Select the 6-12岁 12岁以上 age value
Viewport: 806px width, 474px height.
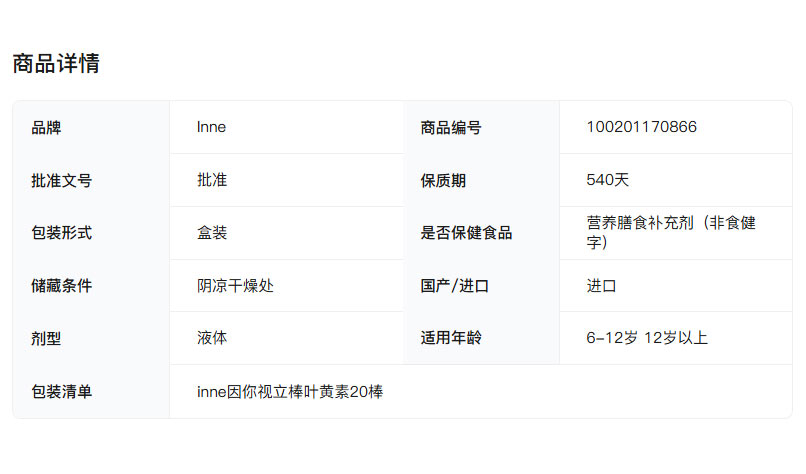[x=647, y=338]
